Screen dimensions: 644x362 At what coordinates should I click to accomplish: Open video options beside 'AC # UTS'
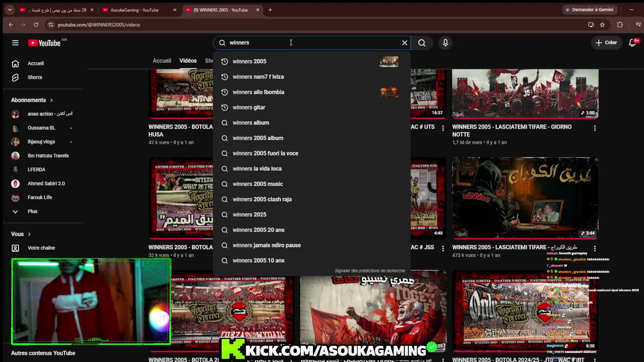pyautogui.click(x=443, y=128)
